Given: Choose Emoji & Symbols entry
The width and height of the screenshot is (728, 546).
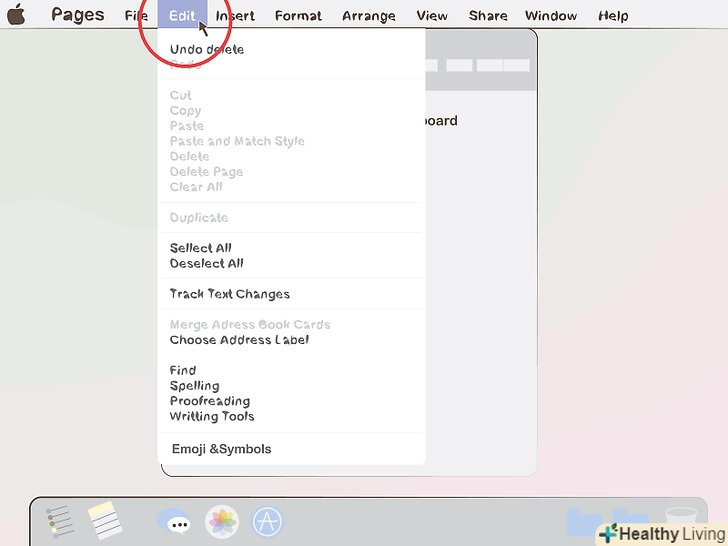Looking at the screenshot, I should 221,449.
